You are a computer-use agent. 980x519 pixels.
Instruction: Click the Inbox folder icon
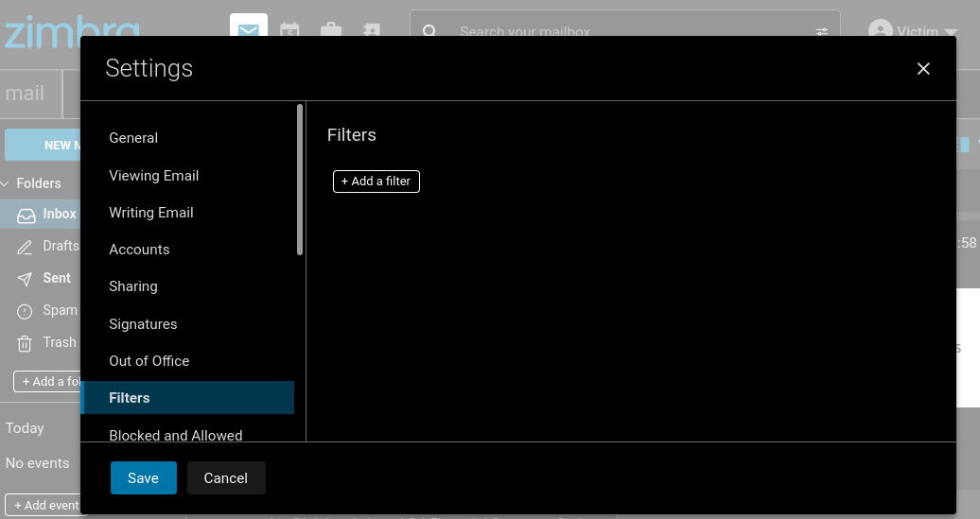pyautogui.click(x=26, y=216)
